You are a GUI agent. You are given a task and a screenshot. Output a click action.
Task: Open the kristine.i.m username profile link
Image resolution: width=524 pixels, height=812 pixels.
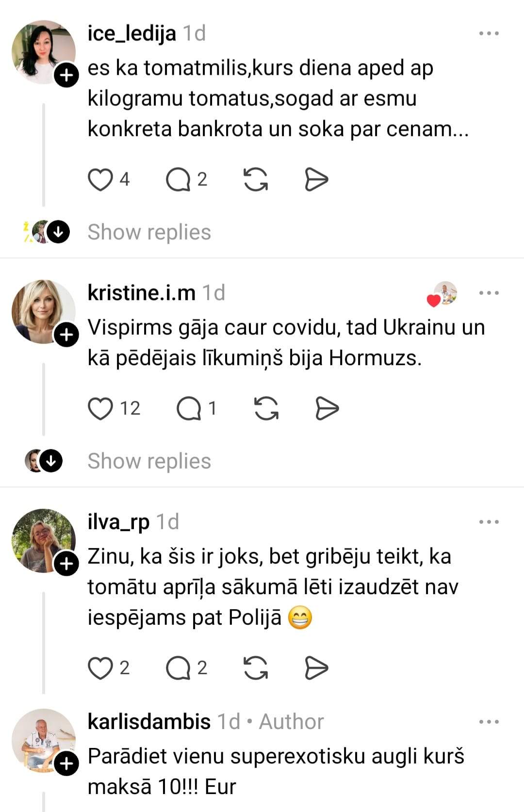click(x=141, y=292)
